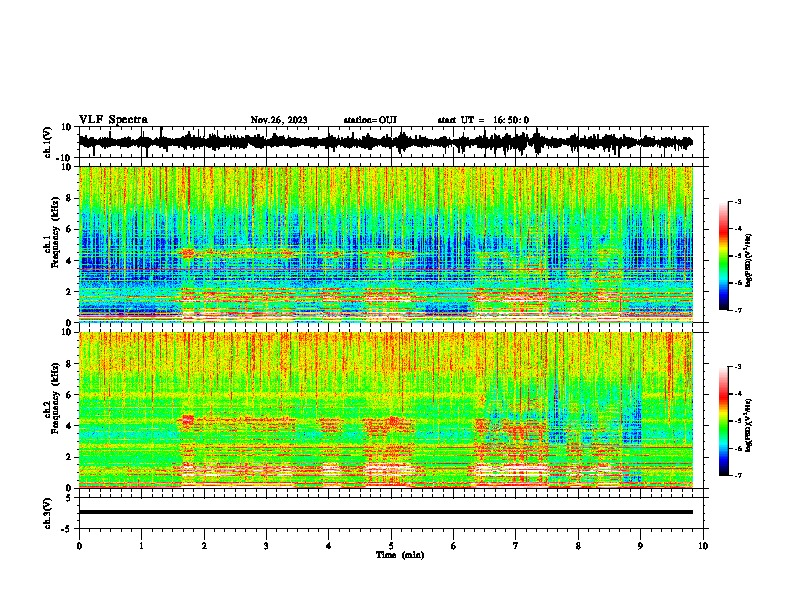Click time axis tick label "6"
Screen dimensions: 792x612
point(454,546)
